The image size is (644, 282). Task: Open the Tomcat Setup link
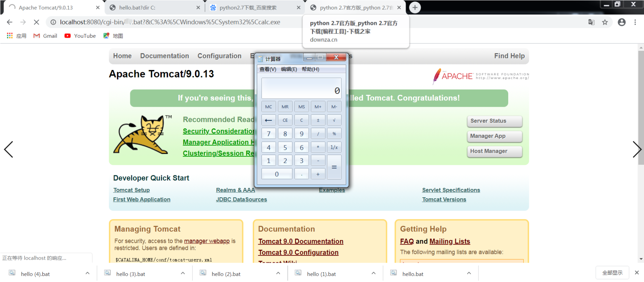click(131, 190)
